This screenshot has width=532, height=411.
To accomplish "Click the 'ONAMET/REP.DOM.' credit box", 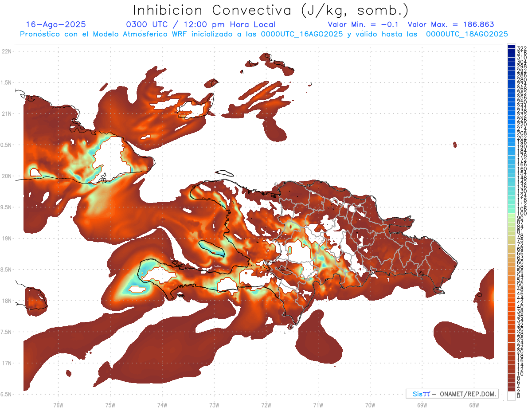I will tap(452, 394).
